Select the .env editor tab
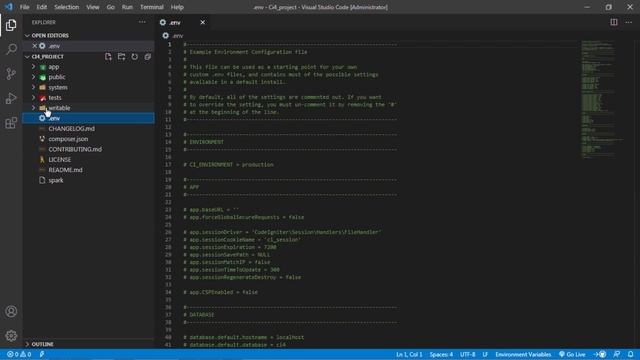Viewport: 640px width, 360px height. pos(183,22)
